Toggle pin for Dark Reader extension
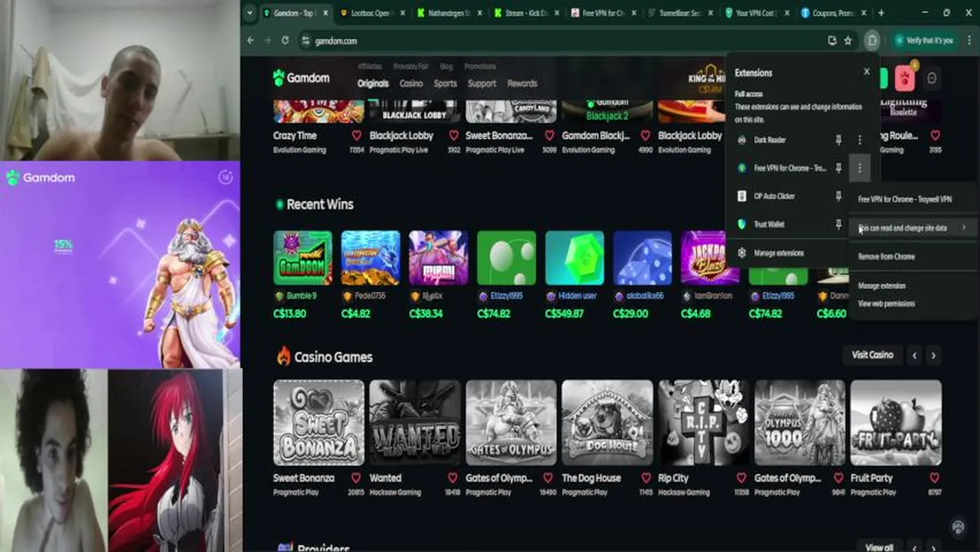 [838, 140]
